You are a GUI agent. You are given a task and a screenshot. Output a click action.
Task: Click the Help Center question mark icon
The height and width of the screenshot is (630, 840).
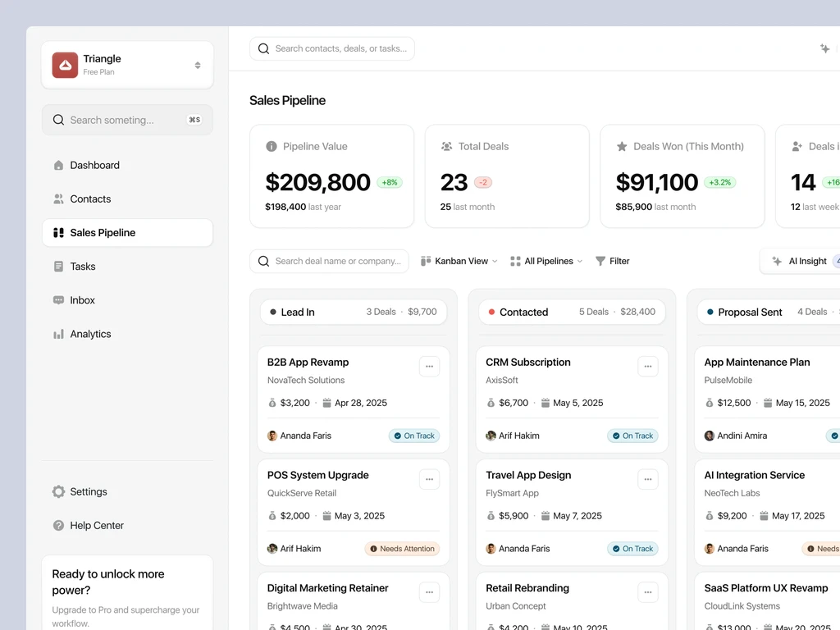pyautogui.click(x=58, y=526)
